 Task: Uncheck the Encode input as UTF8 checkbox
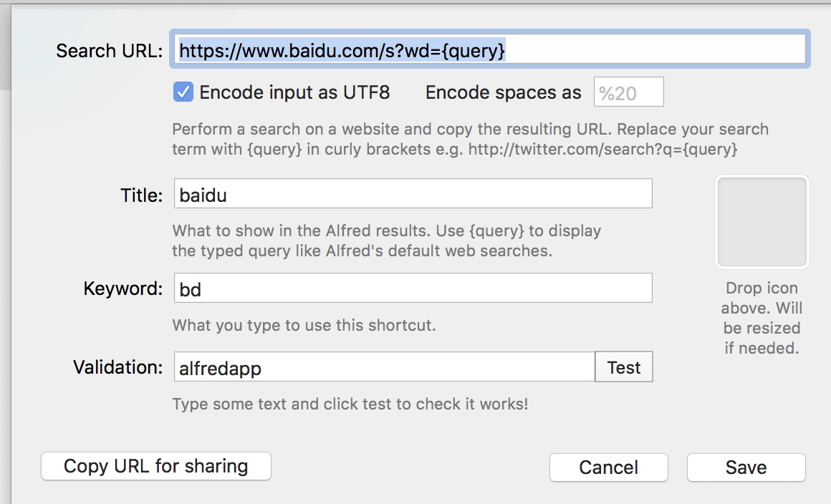184,92
